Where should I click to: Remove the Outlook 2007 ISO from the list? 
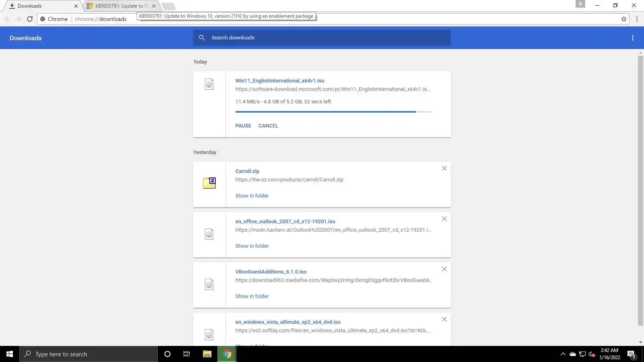pyautogui.click(x=444, y=219)
